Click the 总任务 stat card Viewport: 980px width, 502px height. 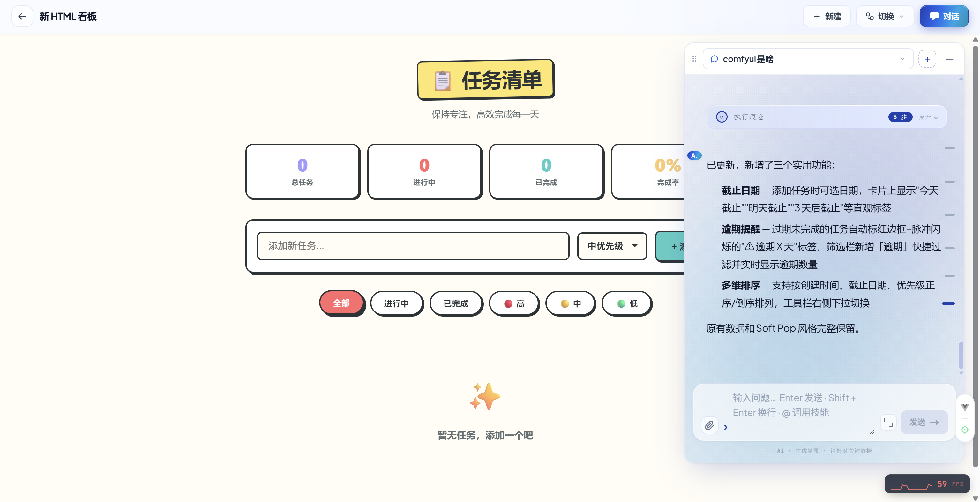(x=303, y=171)
